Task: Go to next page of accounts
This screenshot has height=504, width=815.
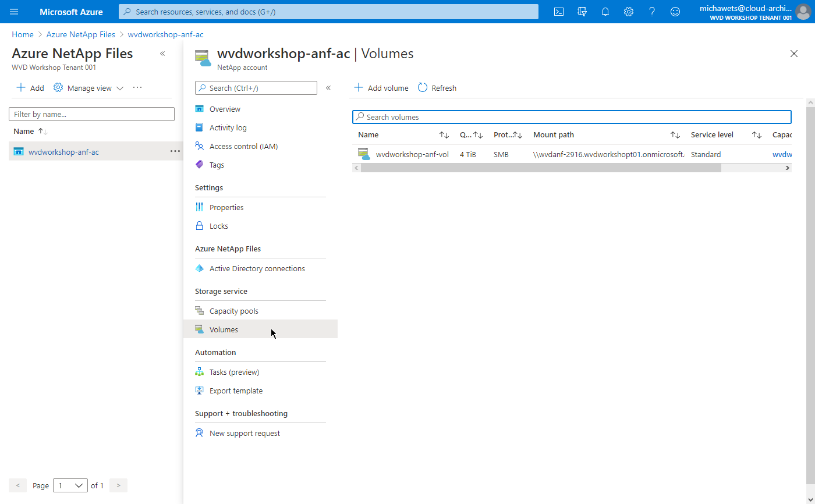Action: [118, 485]
